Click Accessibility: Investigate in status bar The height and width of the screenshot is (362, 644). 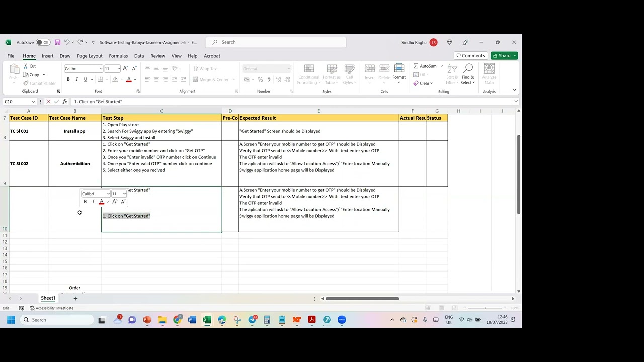pos(51,308)
